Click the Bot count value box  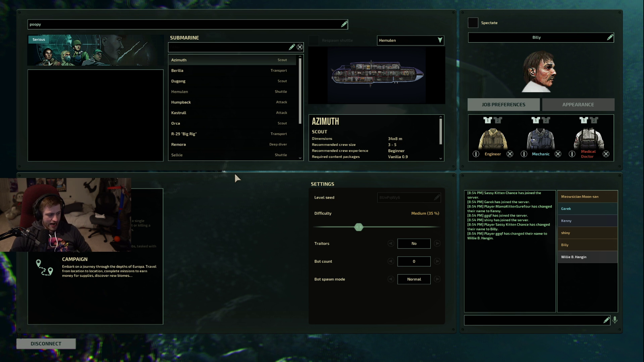pyautogui.click(x=414, y=261)
